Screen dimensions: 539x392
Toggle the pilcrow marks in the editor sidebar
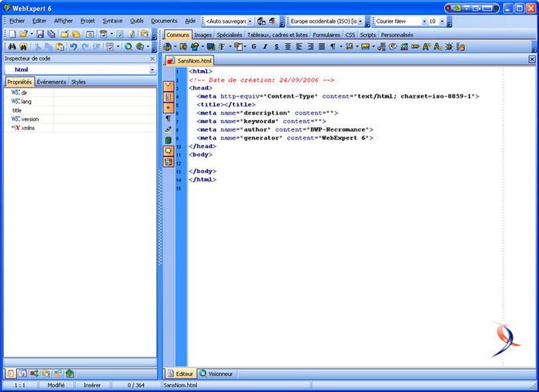[x=168, y=119]
